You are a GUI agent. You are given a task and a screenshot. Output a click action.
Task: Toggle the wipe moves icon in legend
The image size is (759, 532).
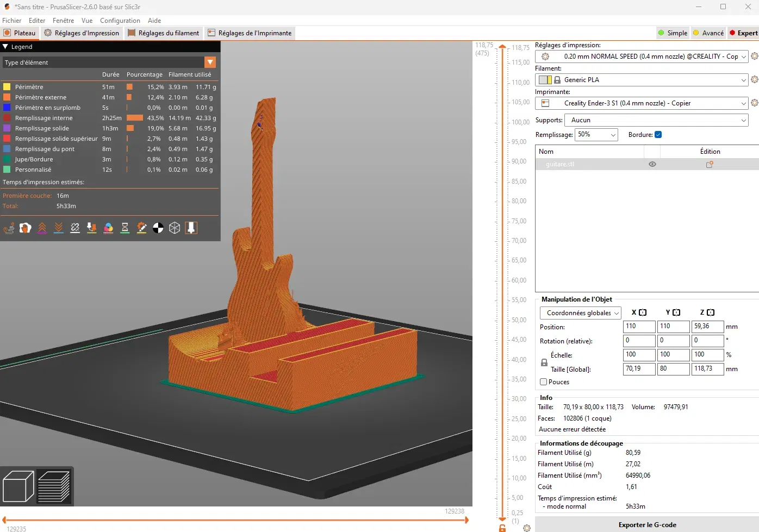click(26, 228)
